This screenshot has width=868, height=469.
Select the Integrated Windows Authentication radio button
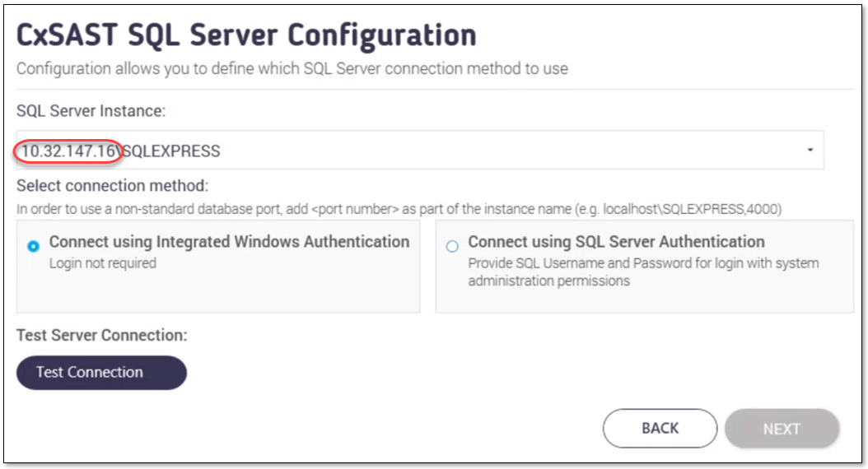[x=34, y=246]
